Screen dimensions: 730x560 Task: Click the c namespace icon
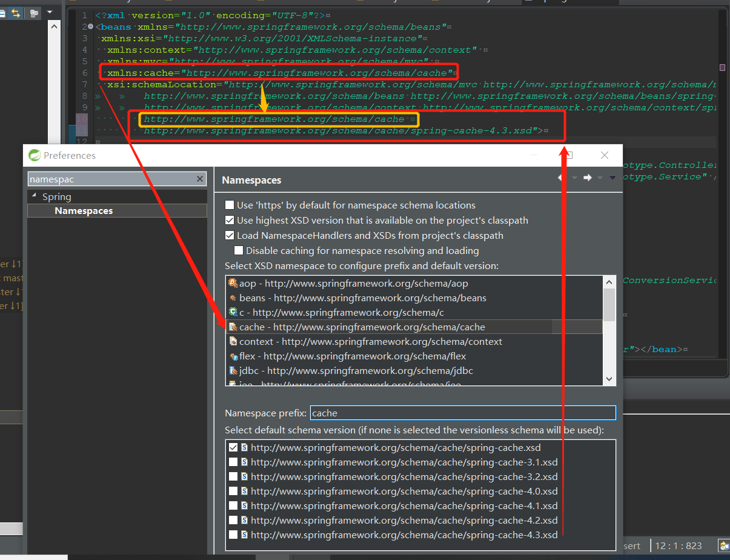(x=233, y=312)
